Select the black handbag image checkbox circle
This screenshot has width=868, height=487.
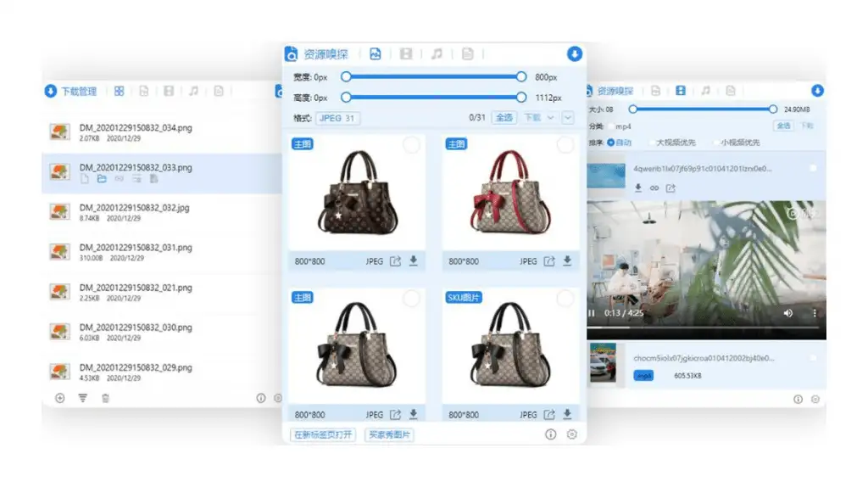[411, 145]
